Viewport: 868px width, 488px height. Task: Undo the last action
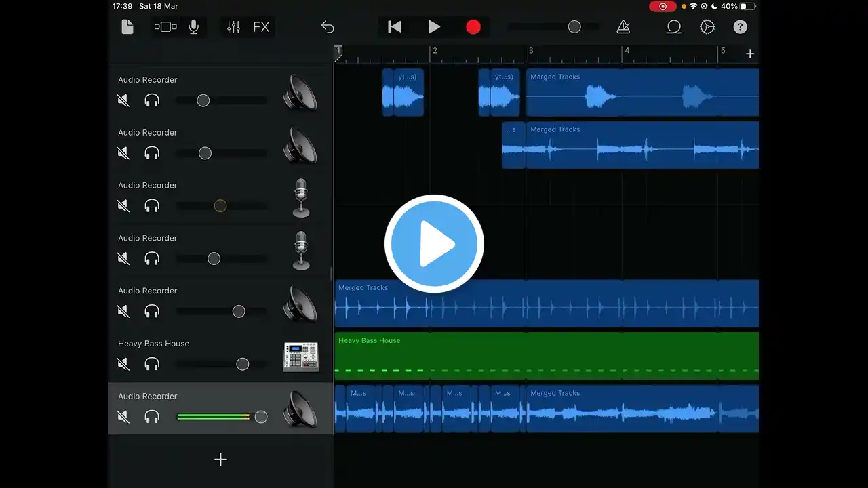coord(328,27)
